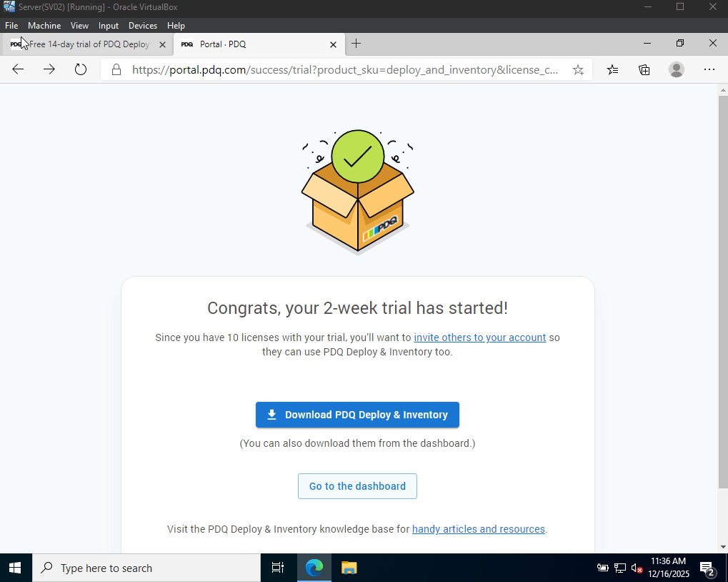Add this page to favorites star icon

[578, 70]
